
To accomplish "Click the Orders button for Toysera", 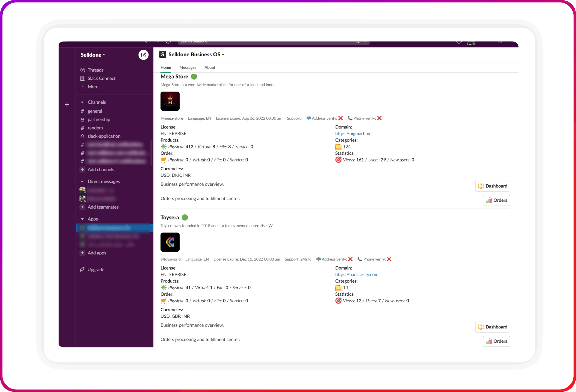I will coord(496,341).
